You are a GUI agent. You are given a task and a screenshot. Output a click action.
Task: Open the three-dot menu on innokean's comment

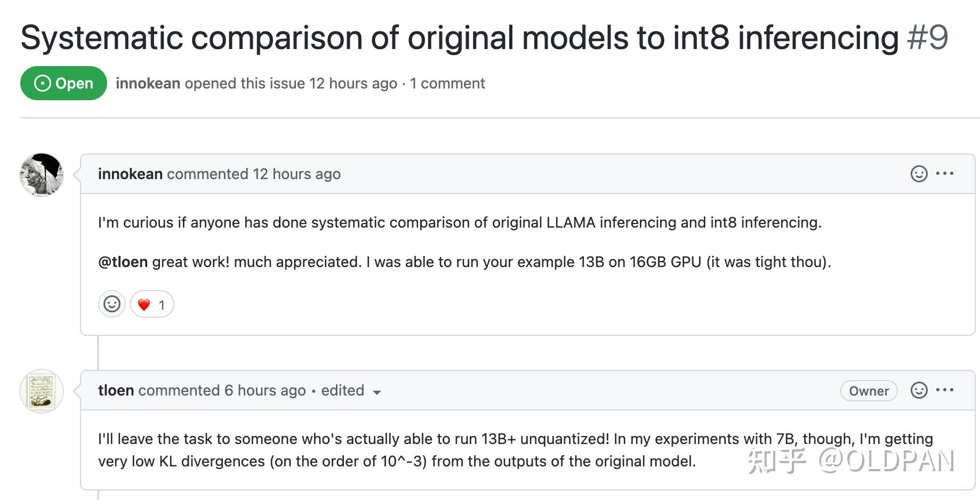[945, 174]
